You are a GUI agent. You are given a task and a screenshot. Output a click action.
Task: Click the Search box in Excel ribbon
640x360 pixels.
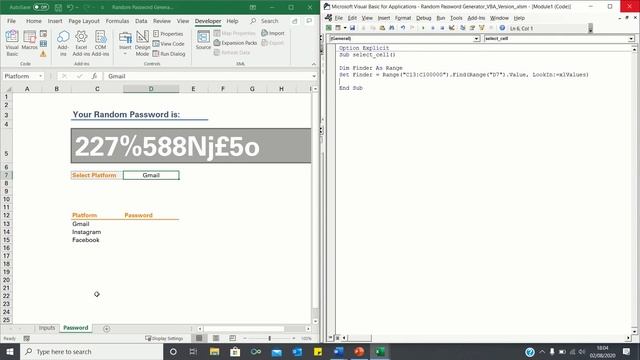coord(264,21)
